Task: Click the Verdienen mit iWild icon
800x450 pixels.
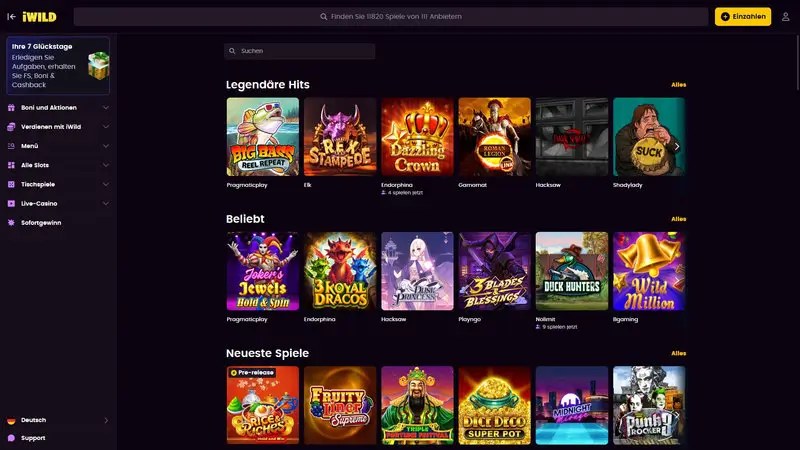Action: pyautogui.click(x=11, y=127)
